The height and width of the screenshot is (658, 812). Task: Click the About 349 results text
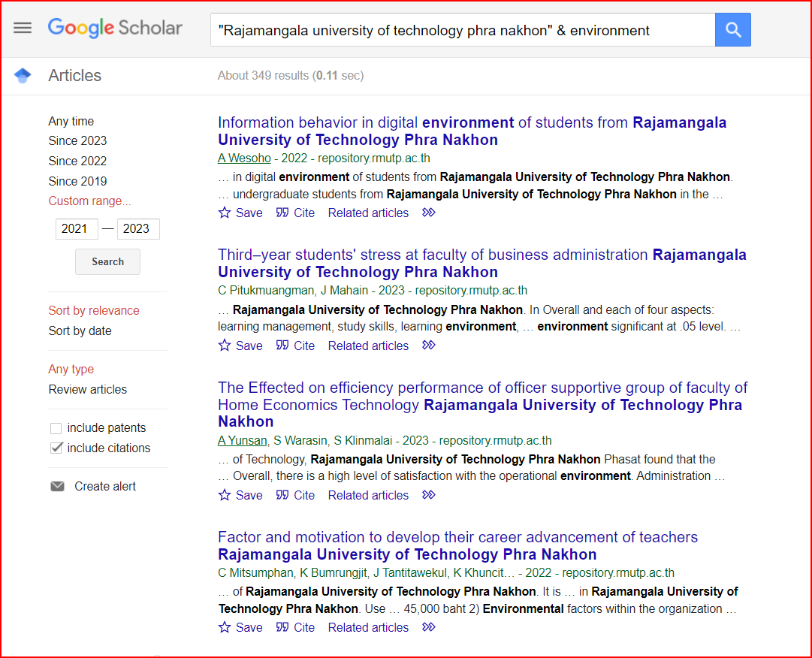pos(291,76)
